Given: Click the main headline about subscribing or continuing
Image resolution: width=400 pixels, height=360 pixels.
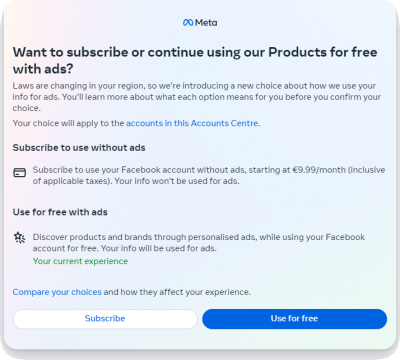Looking at the screenshot, I should [x=195, y=60].
